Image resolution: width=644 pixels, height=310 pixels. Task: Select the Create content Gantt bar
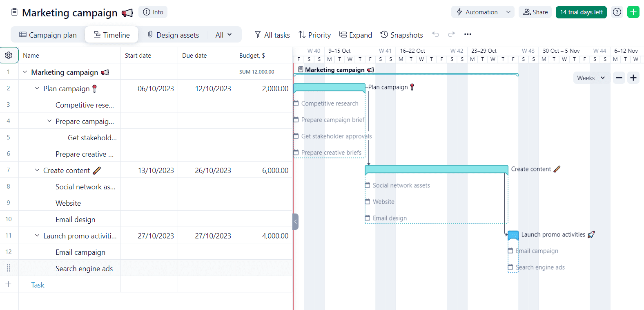[x=436, y=169]
